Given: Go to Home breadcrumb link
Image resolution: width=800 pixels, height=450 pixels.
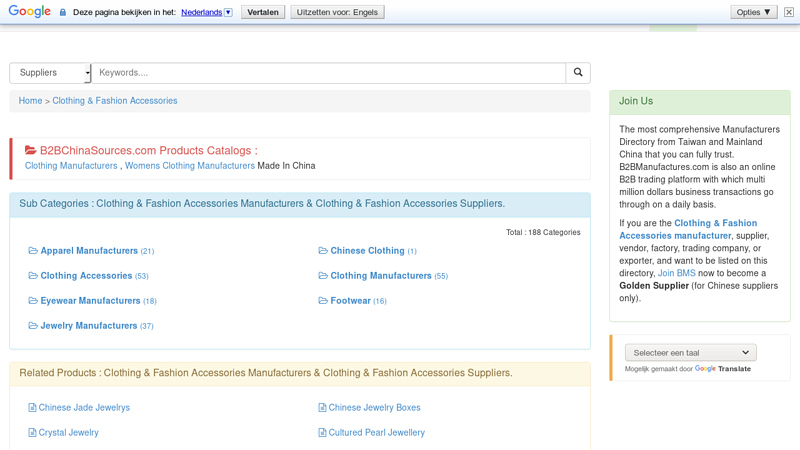Looking at the screenshot, I should [31, 101].
